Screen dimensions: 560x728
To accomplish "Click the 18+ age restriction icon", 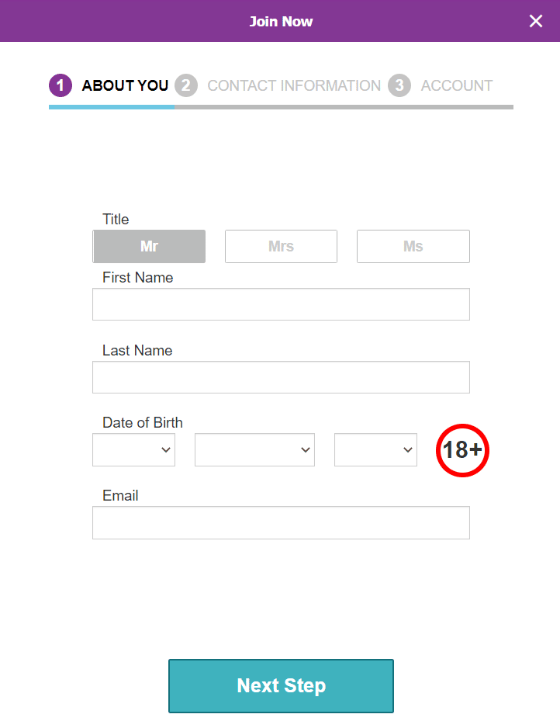I will 462,450.
